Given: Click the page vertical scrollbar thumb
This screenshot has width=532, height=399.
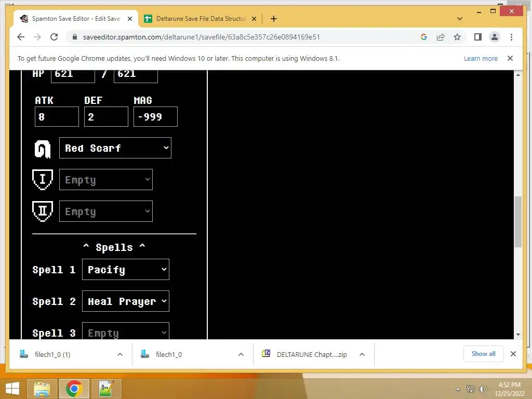Looking at the screenshot, I should 518,222.
